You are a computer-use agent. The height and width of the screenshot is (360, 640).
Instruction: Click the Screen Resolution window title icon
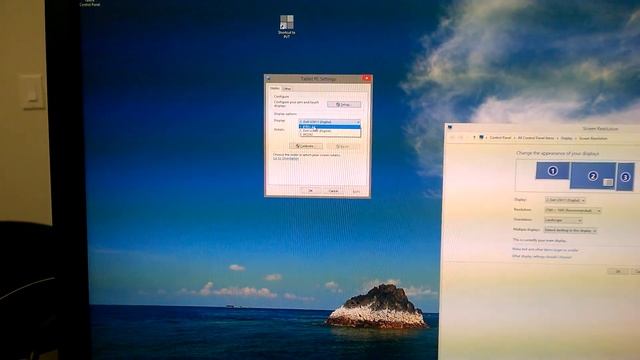450,127
